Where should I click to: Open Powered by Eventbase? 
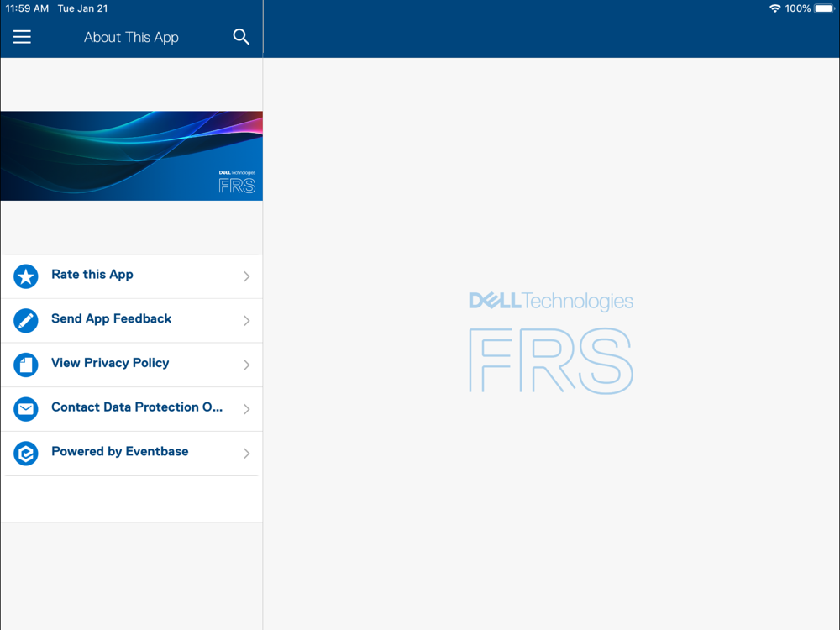click(x=132, y=454)
